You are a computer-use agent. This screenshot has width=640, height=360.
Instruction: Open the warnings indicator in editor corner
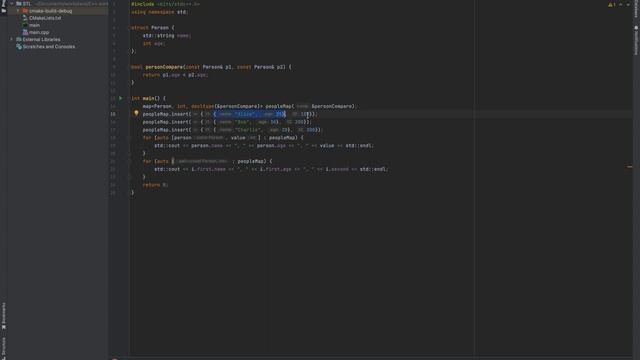point(611,4)
